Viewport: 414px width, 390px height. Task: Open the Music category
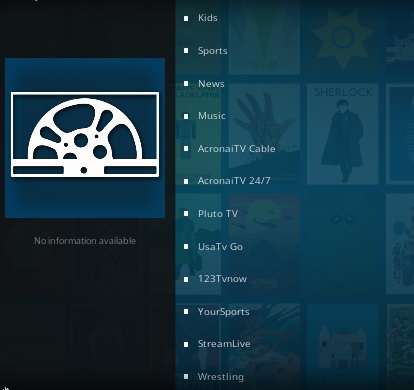[212, 116]
